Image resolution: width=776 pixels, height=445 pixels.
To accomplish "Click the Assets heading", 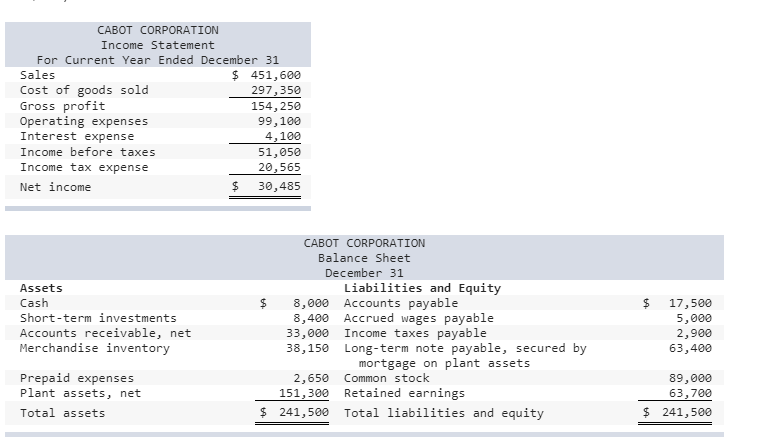I will (41, 288).
